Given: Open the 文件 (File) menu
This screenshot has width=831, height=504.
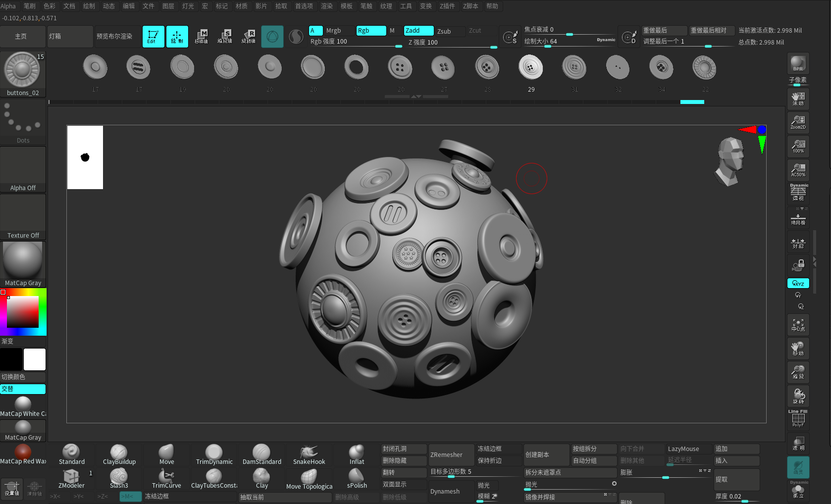Looking at the screenshot, I should tap(148, 6).
